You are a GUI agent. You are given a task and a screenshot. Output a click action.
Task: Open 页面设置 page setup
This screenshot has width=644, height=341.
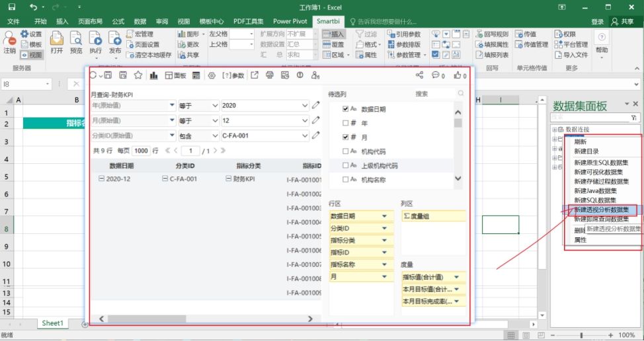(x=143, y=44)
